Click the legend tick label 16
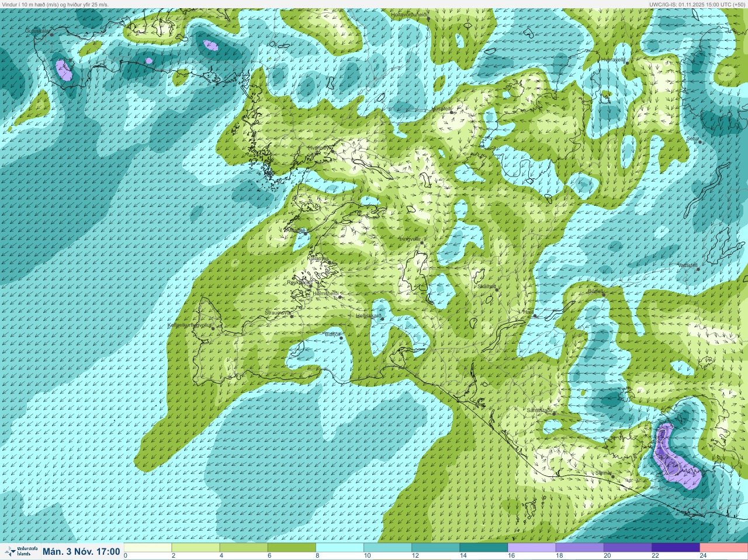The width and height of the screenshot is (748, 560). pyautogui.click(x=511, y=556)
